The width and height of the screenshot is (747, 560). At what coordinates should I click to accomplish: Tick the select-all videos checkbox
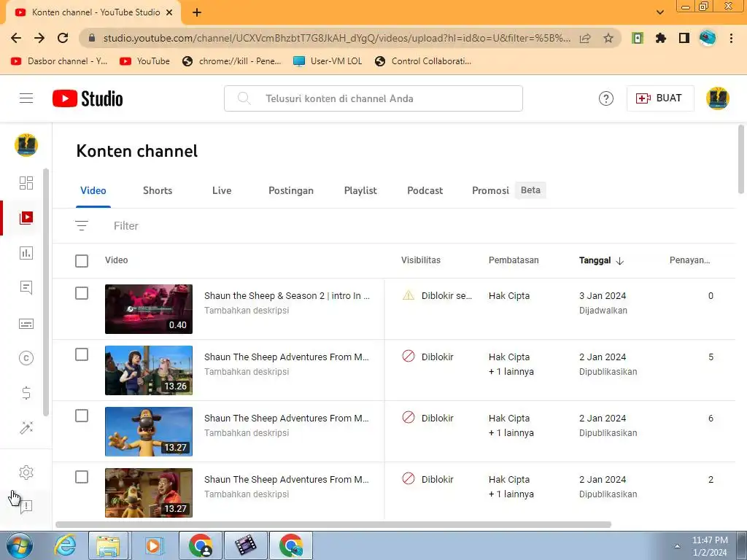click(x=82, y=260)
